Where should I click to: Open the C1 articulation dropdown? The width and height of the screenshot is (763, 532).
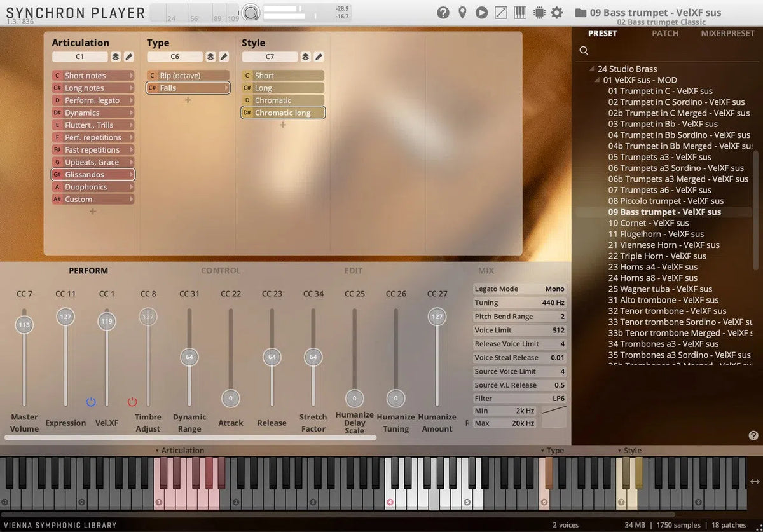(79, 57)
